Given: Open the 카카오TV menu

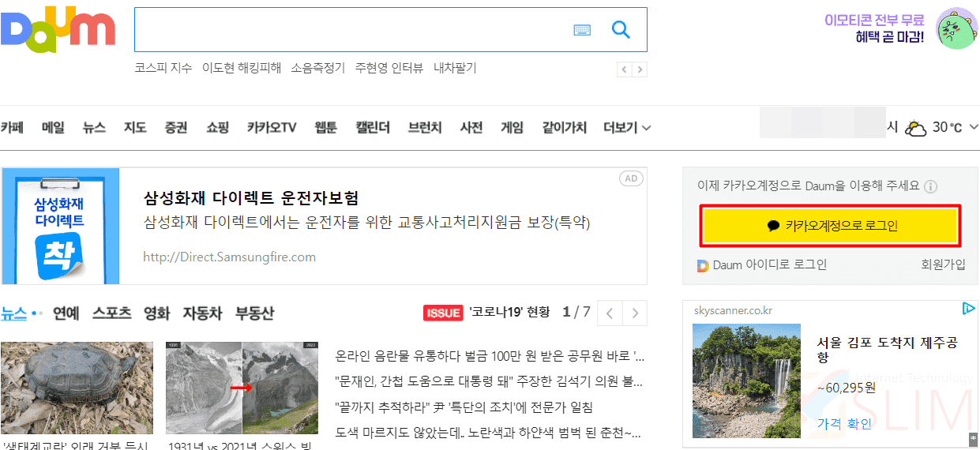Looking at the screenshot, I should 272,128.
